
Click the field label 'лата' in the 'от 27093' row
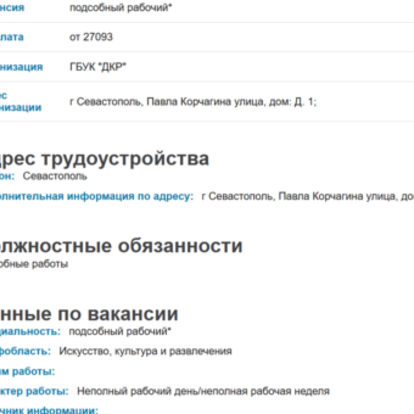point(12,37)
